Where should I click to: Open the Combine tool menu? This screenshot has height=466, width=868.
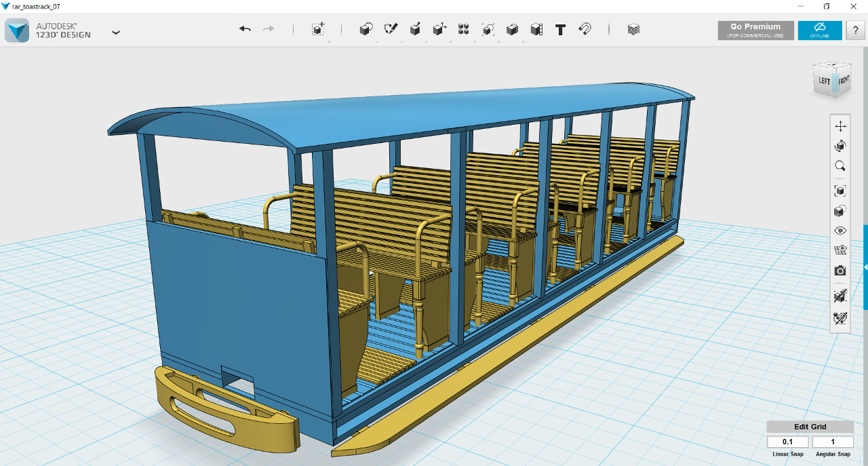pos(513,29)
